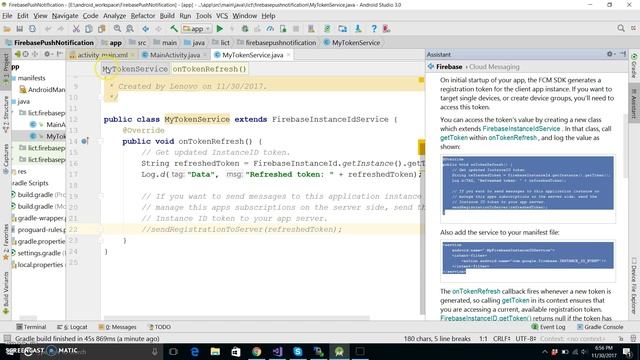Open the Terminal tool window button
Screen dimensions: 640x360
[x=31, y=327]
